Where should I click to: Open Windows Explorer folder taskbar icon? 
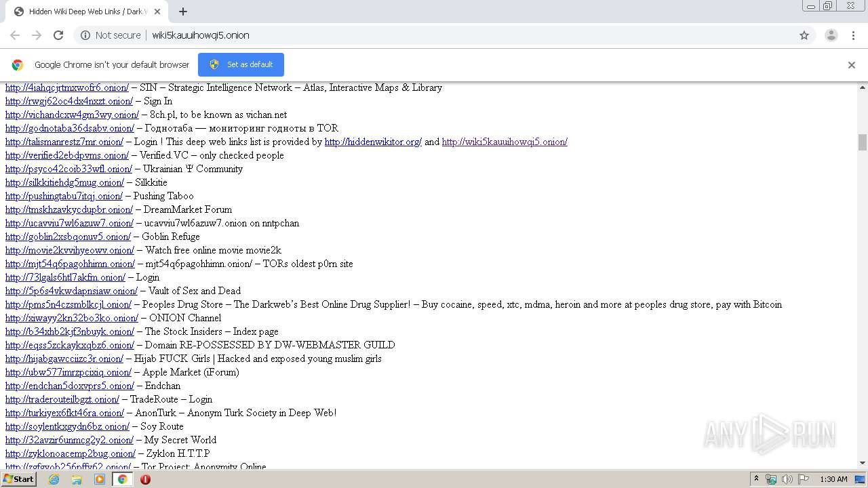click(77, 479)
